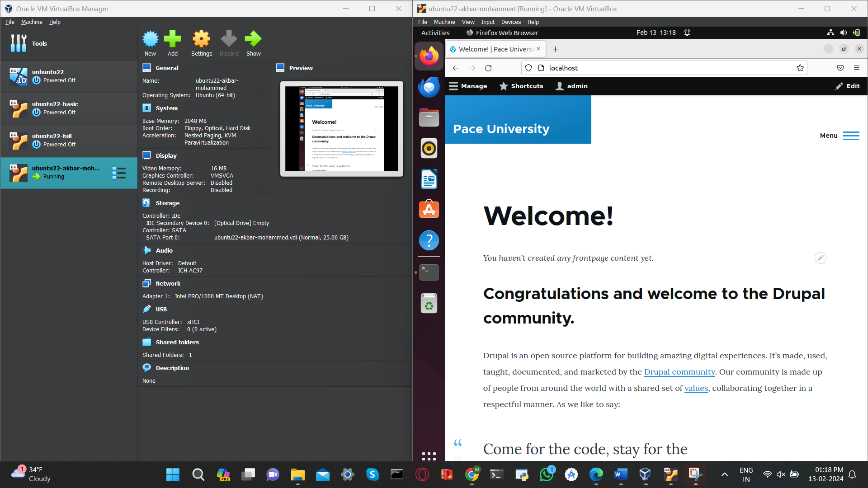This screenshot has height=488, width=868.
Task: Open Shared folders section header
Action: (x=177, y=342)
